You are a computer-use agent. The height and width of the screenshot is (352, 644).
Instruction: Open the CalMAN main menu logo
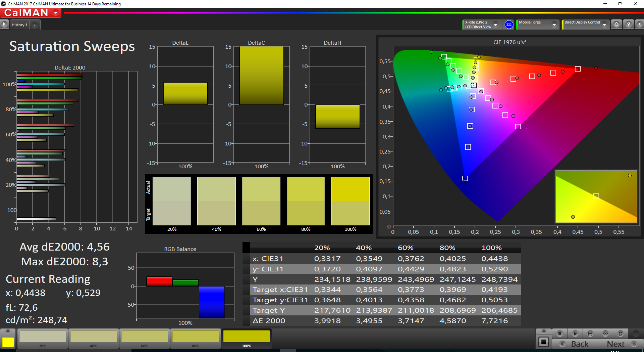coord(31,13)
